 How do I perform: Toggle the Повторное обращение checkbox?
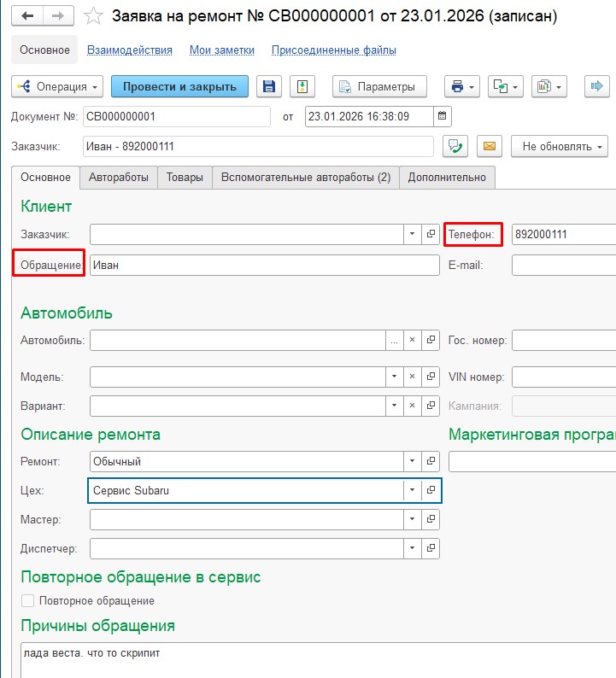coord(27,600)
